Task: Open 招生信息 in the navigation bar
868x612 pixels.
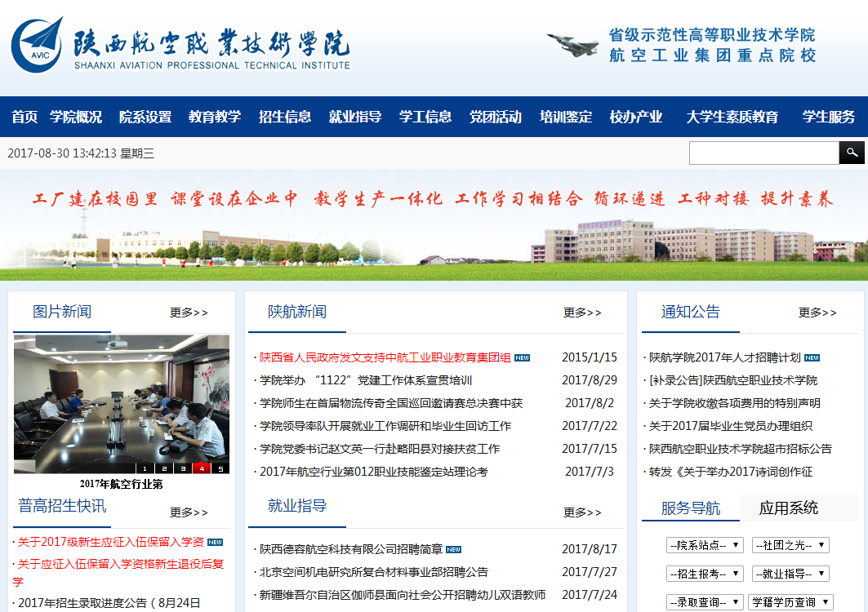Action: click(285, 117)
